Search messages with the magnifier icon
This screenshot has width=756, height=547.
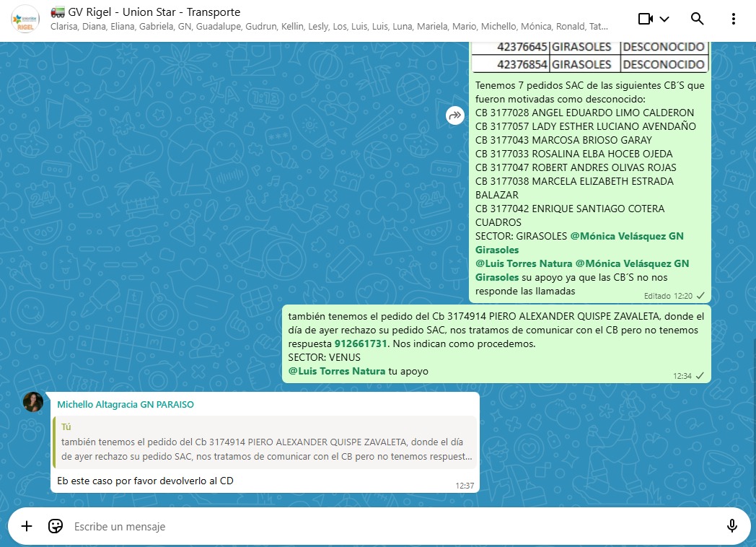697,19
